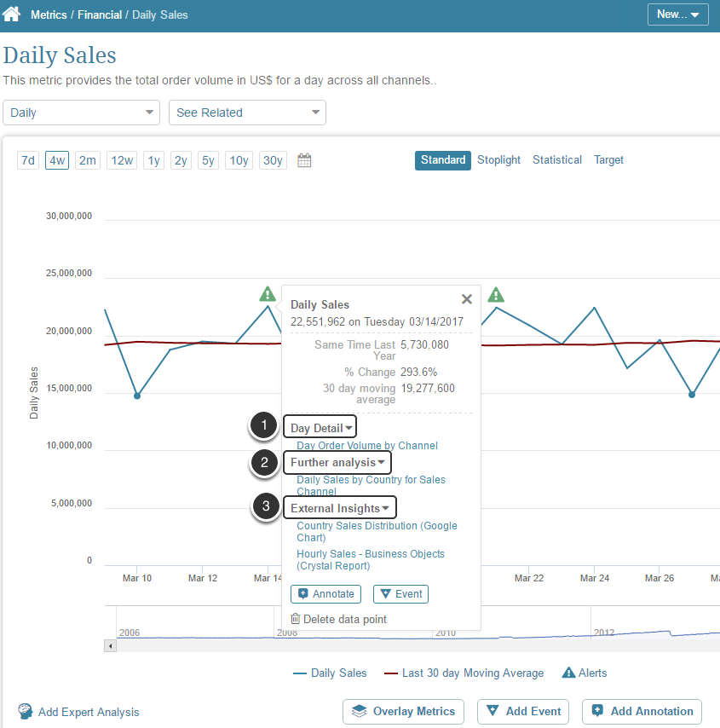The height and width of the screenshot is (728, 720).
Task: Switch to Stoplight chart view
Action: pos(498,160)
